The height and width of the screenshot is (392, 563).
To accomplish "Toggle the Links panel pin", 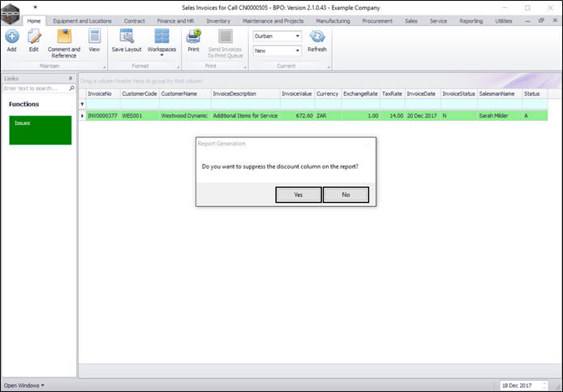I will point(71,78).
